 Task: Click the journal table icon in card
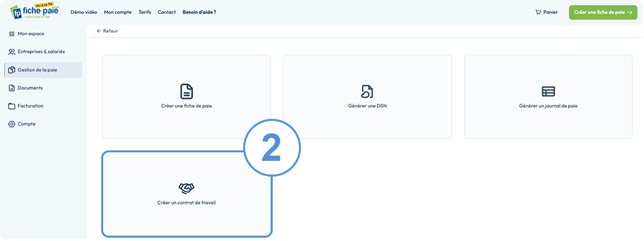point(548,91)
